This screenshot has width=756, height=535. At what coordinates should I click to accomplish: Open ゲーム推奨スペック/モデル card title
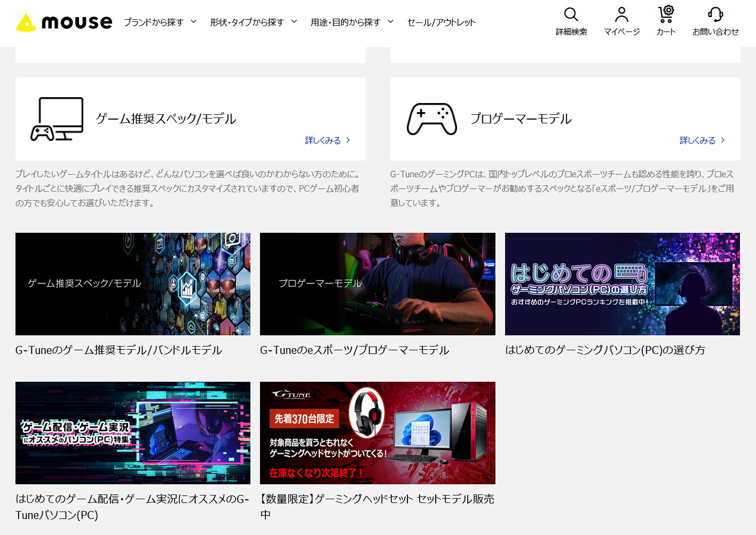coord(166,119)
